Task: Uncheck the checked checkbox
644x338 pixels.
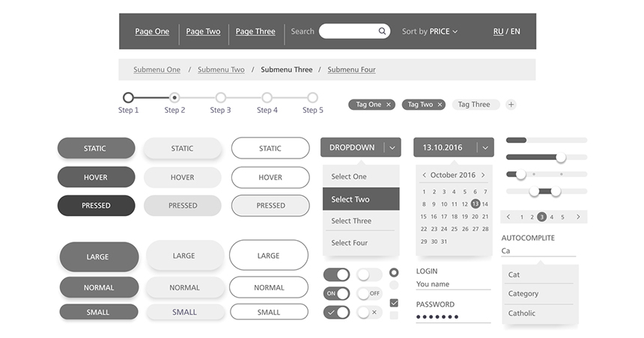Action: (394, 303)
